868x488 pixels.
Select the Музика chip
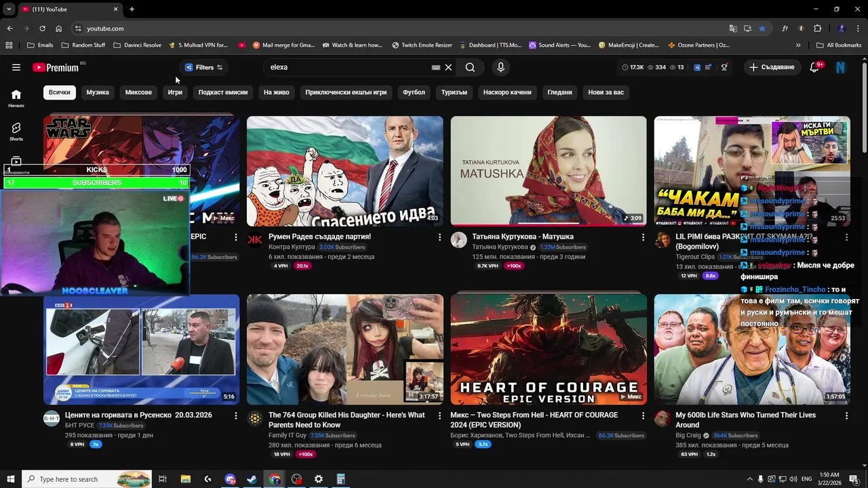98,92
